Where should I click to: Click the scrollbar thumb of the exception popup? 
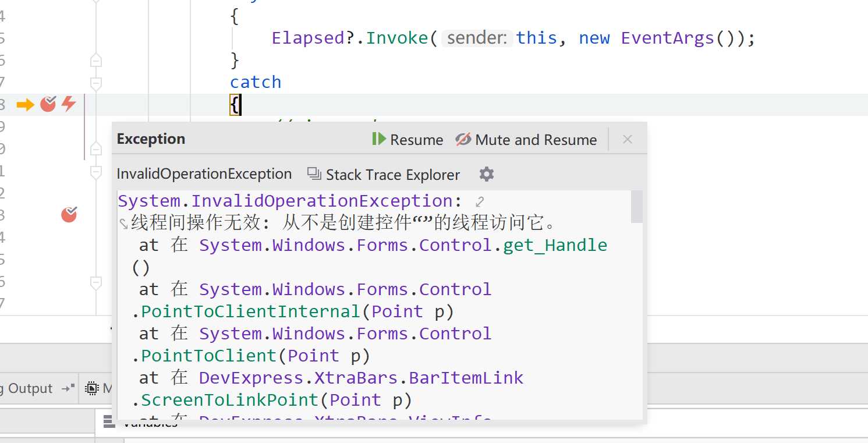pyautogui.click(x=636, y=207)
